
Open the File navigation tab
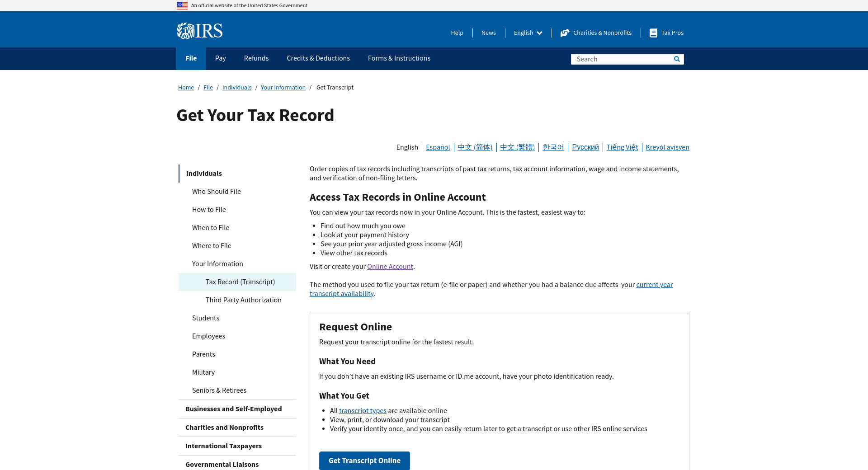pyautogui.click(x=191, y=58)
